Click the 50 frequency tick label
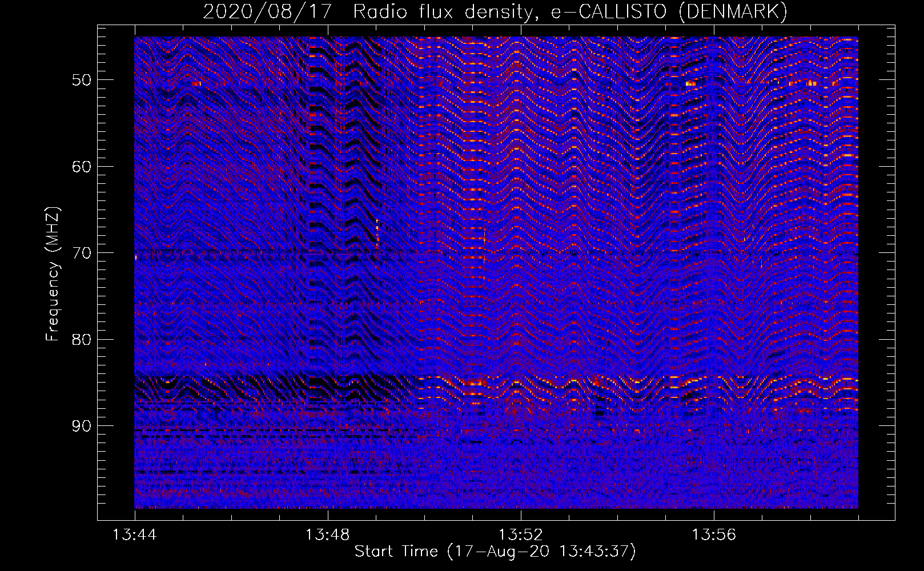 [x=81, y=80]
